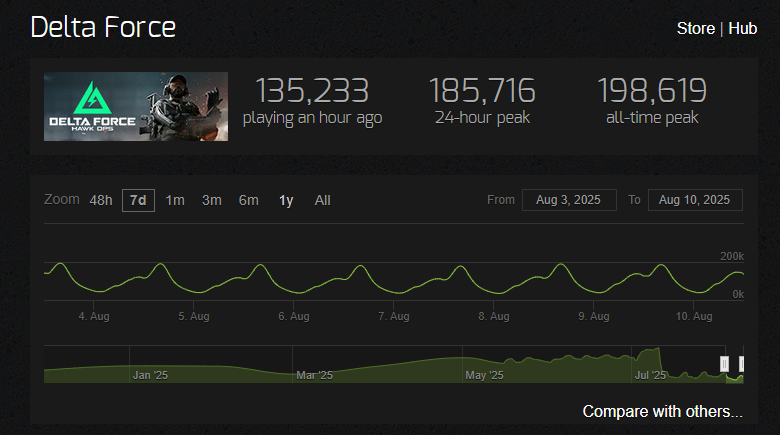Click the 10. Aug axis label
780x435 pixels.
[694, 316]
